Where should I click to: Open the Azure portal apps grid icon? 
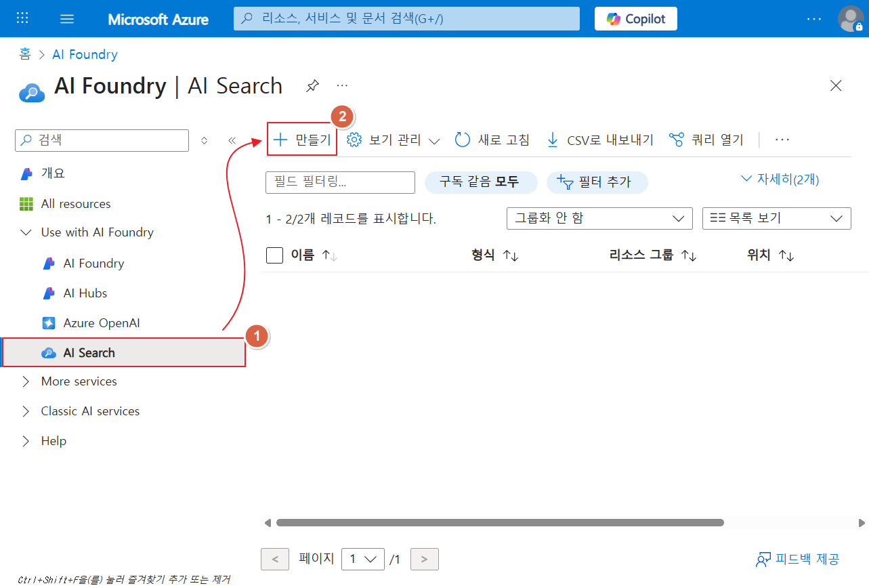pos(22,18)
